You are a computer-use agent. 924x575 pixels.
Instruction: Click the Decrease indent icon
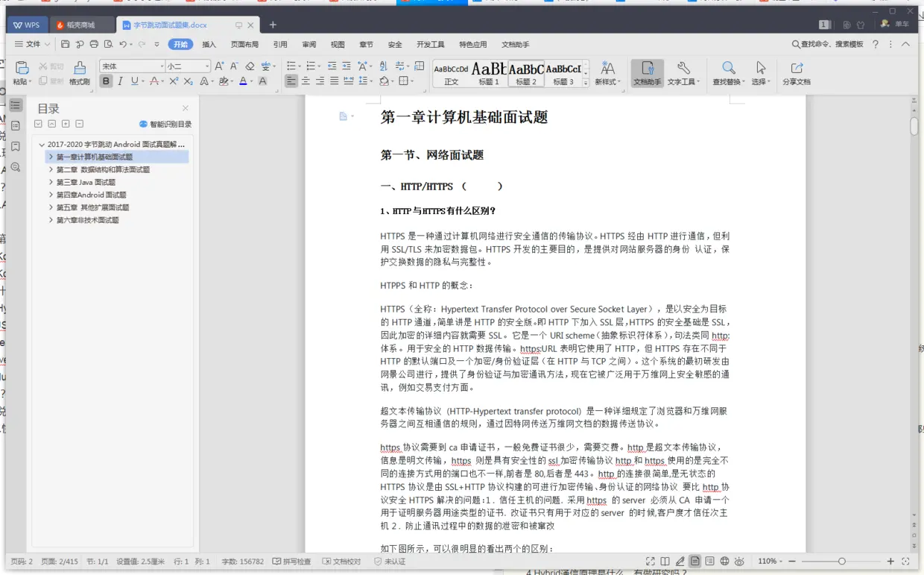(x=332, y=66)
